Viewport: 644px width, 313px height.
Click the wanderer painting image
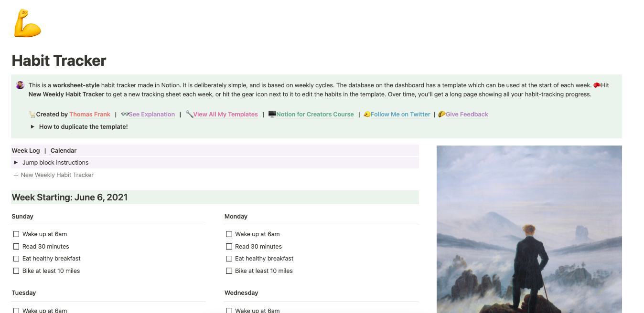[x=529, y=229]
